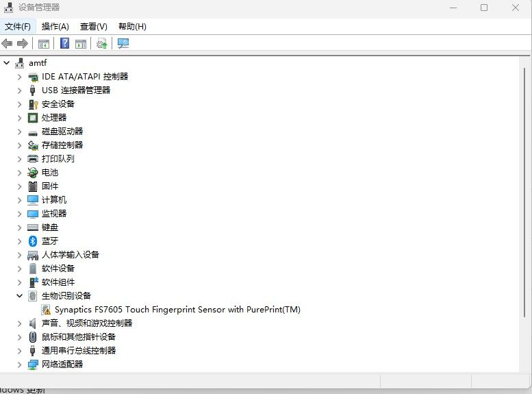Expand the 网络适配器 category
Viewport: 532px width, 394px height.
click(19, 365)
